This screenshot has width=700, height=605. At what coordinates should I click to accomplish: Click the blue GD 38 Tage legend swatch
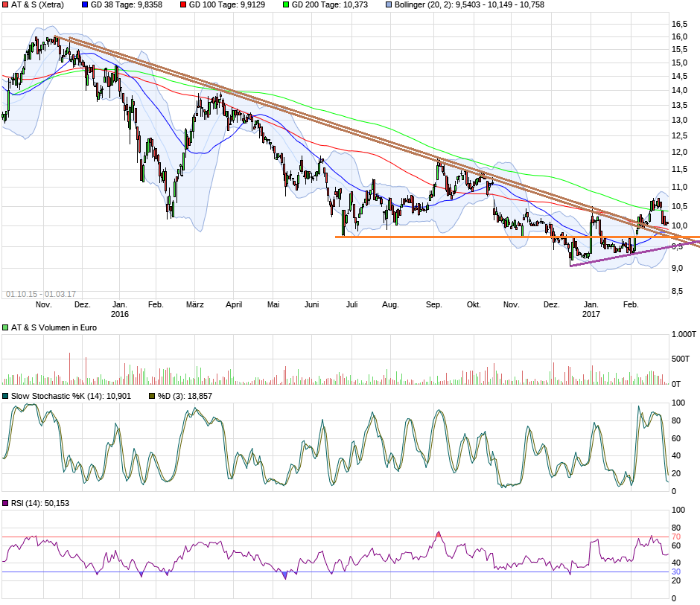85,5
